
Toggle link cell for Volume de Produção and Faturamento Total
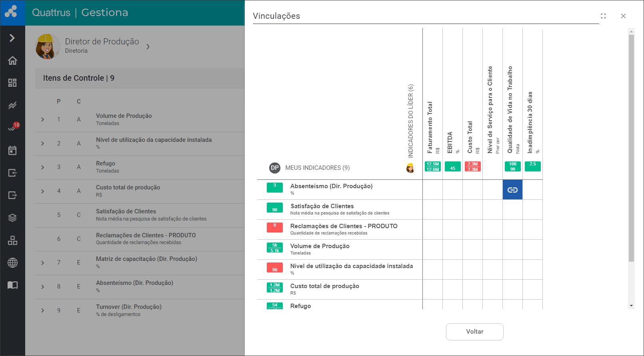(x=432, y=250)
